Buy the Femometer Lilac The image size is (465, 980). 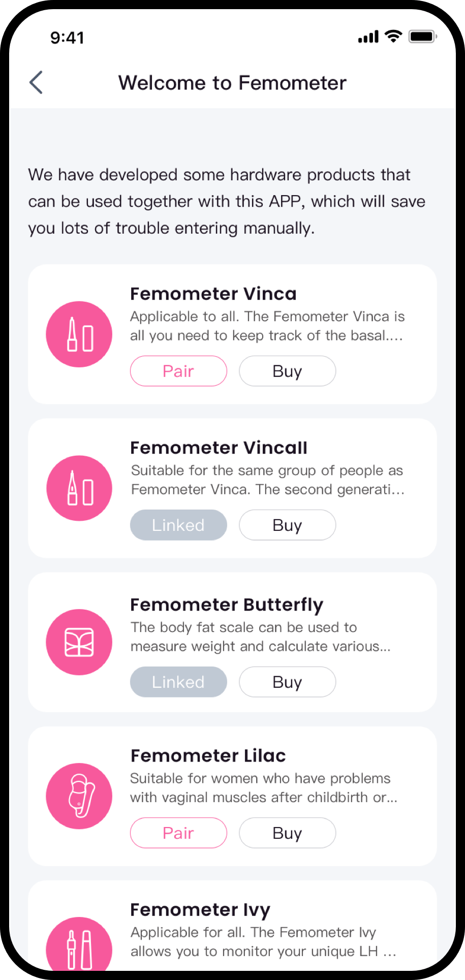287,833
